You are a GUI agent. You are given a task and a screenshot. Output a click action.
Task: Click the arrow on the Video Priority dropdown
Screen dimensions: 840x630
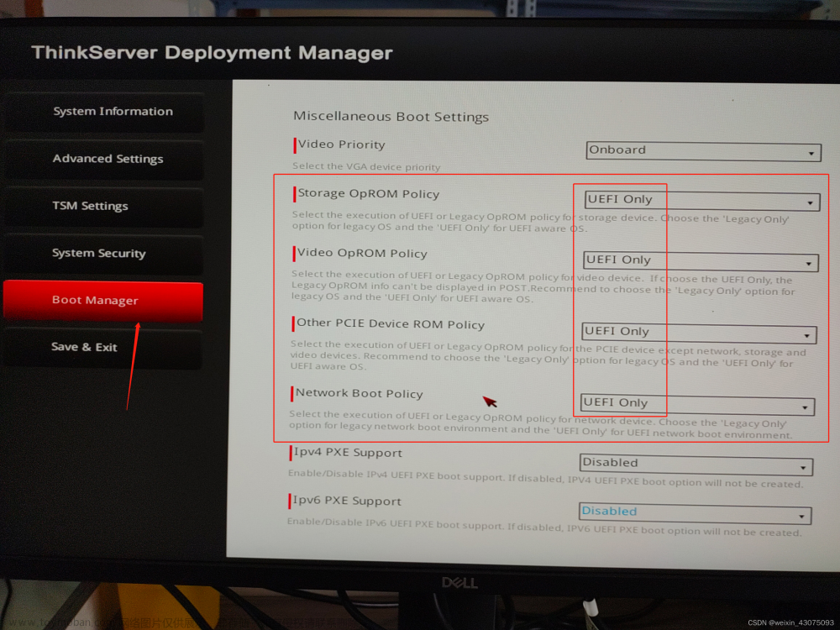click(x=811, y=154)
